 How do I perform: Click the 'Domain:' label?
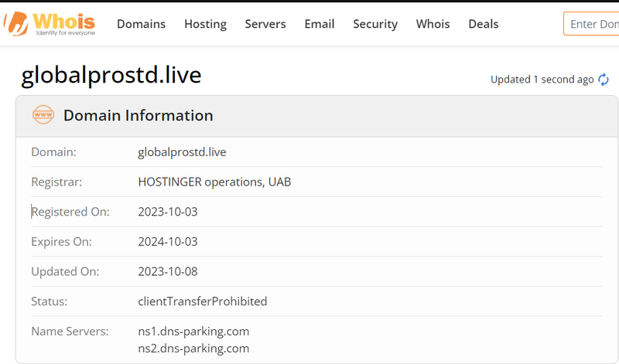click(x=53, y=152)
